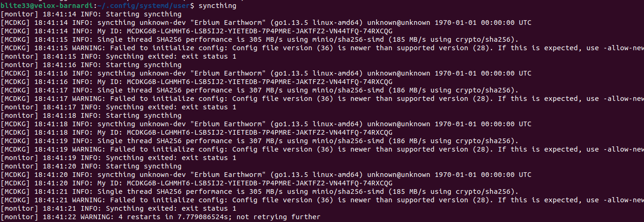The width and height of the screenshot is (644, 222).
Task: Select the 18:41:21 exit status 1 line
Action: tap(118, 208)
